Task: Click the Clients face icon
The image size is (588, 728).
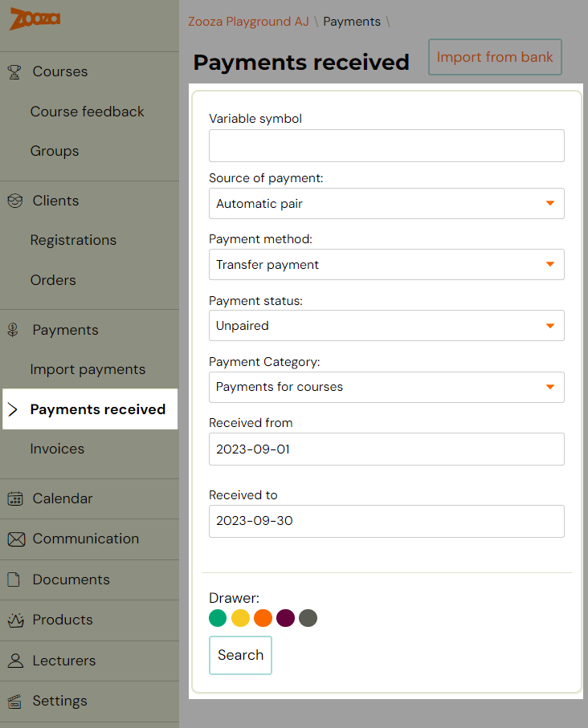Action: click(x=15, y=201)
